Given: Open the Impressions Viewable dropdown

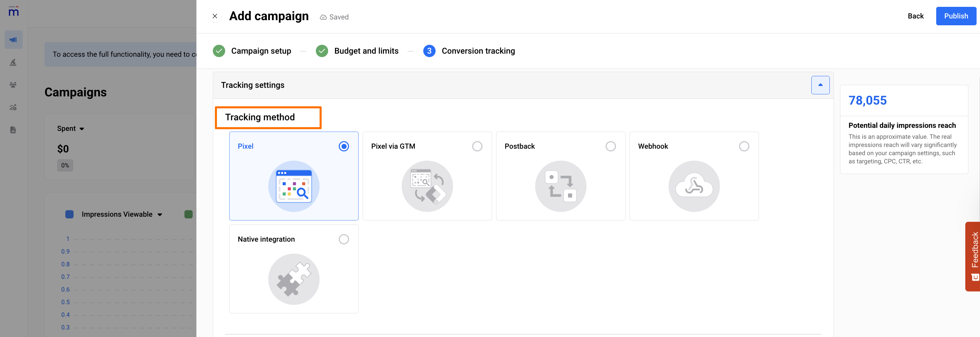Looking at the screenshot, I should coord(122,214).
